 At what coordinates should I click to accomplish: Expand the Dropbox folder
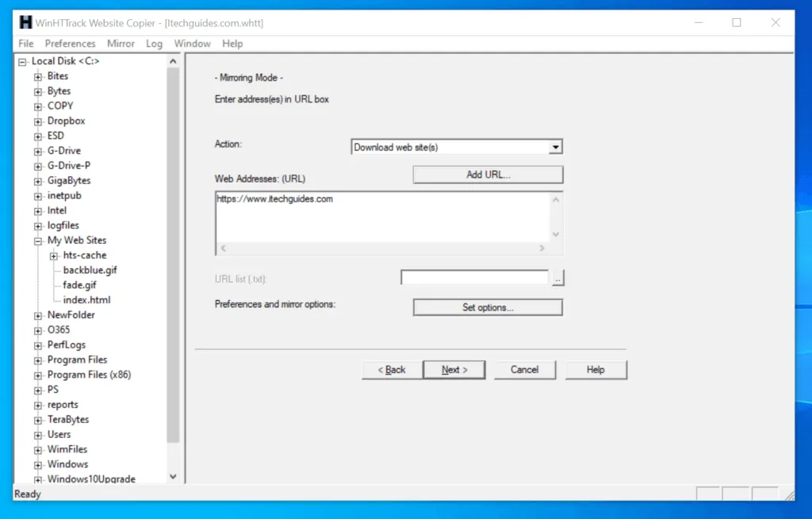[38, 122]
